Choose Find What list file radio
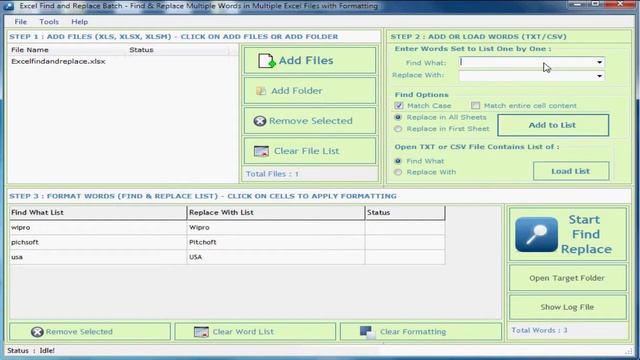Screen dimensions: 640x360 [398, 161]
